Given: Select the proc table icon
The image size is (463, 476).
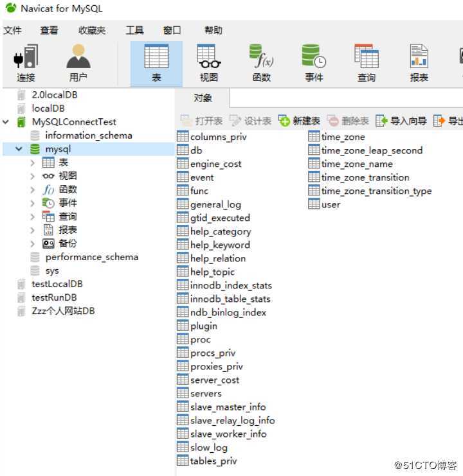Looking at the screenshot, I should (183, 339).
